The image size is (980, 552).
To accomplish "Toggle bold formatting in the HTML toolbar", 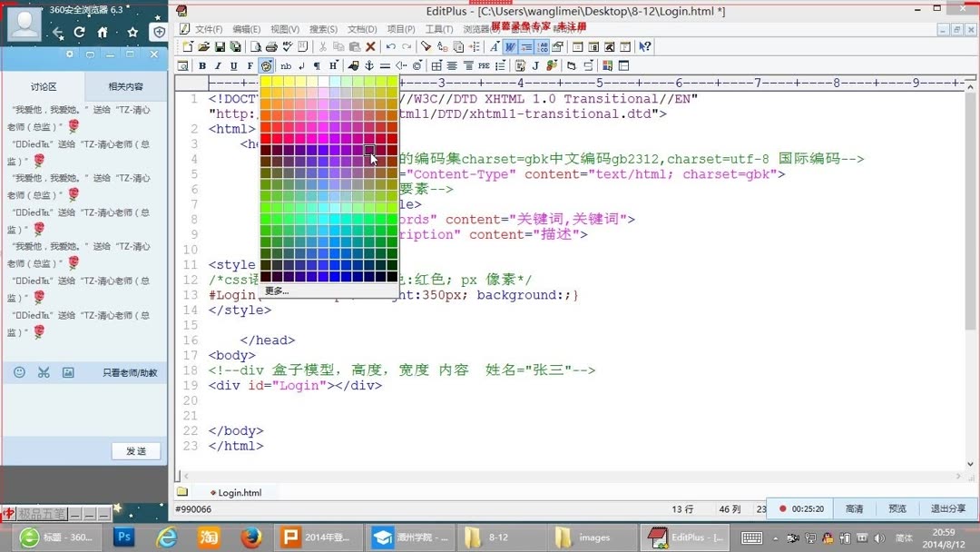I will coord(201,64).
